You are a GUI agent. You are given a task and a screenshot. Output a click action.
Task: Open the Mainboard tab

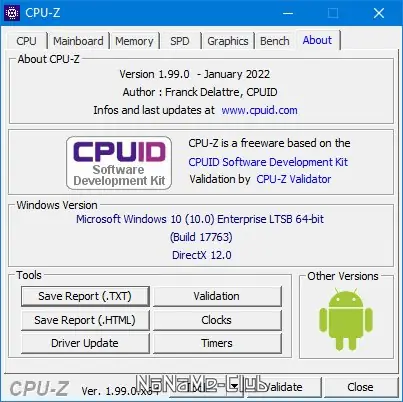78,41
